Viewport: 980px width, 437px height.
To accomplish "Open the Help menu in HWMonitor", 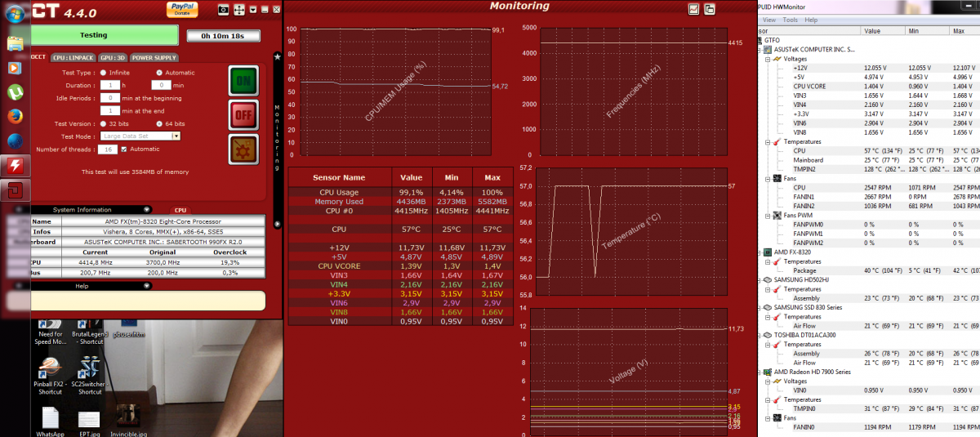I will point(811,20).
